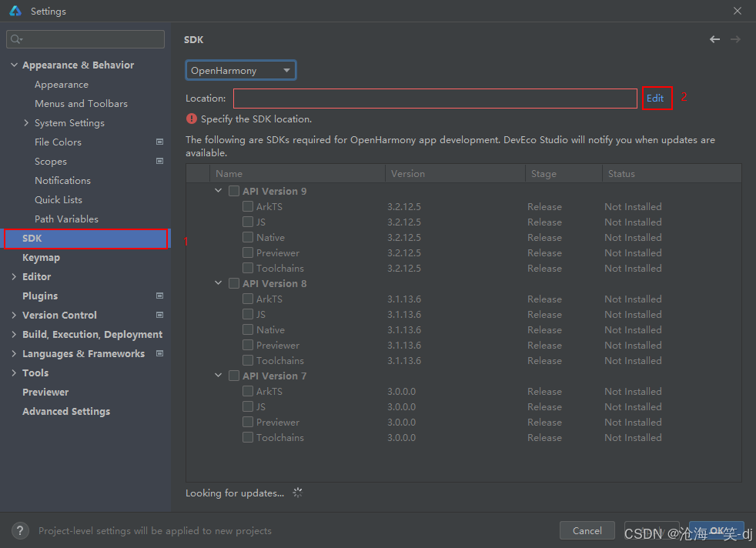Screen dimensions: 756x548
Task: Open Menus and Toolbars settings
Action: pos(81,104)
